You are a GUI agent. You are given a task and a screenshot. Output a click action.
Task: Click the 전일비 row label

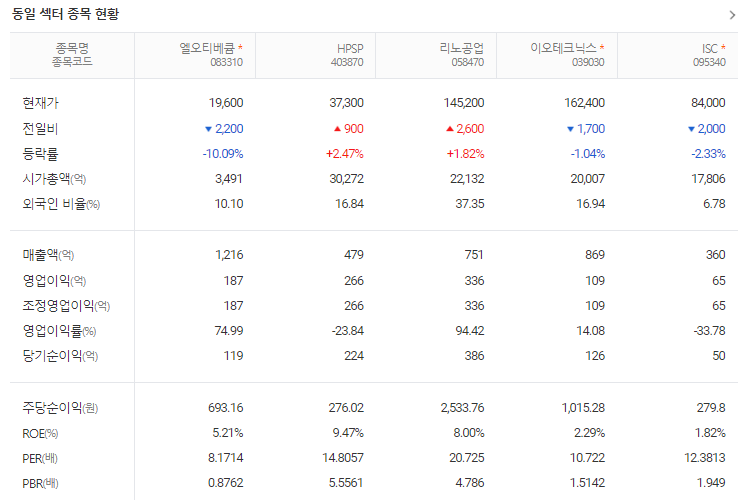click(x=41, y=129)
